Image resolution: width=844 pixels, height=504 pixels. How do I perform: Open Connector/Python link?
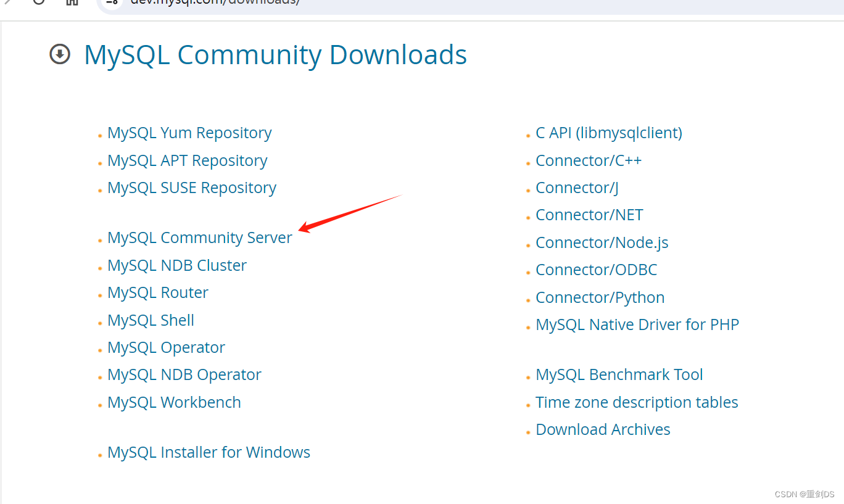point(600,297)
